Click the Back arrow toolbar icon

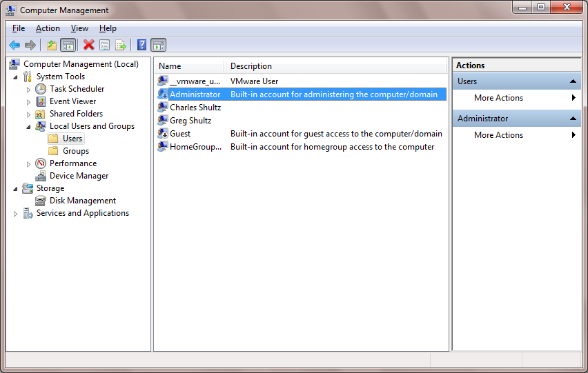coord(14,46)
